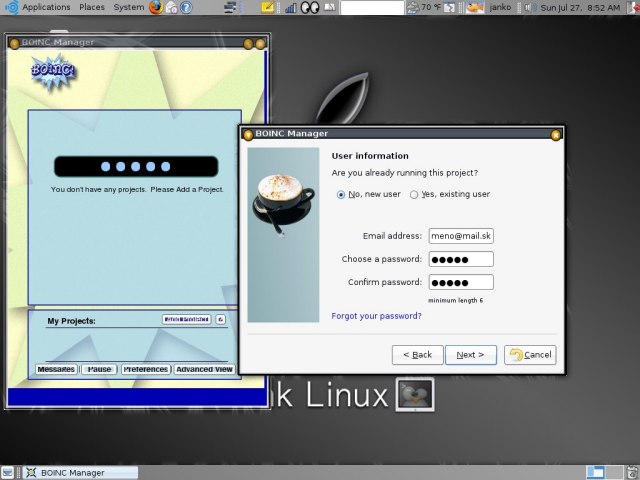Click the Pause button in BOINC Manager
This screenshot has width=640, height=480.
(99, 369)
